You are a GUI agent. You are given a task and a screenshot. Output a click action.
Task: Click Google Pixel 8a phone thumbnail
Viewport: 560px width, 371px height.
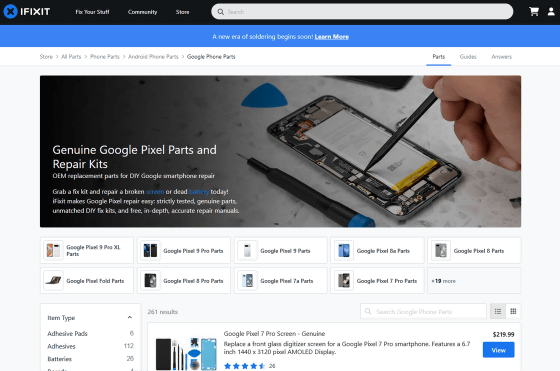344,250
